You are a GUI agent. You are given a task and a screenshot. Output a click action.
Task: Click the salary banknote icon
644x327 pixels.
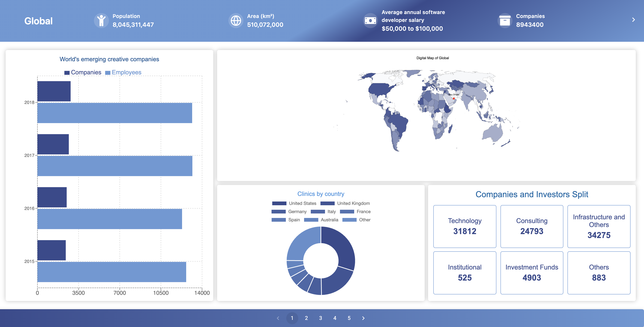[x=370, y=21]
